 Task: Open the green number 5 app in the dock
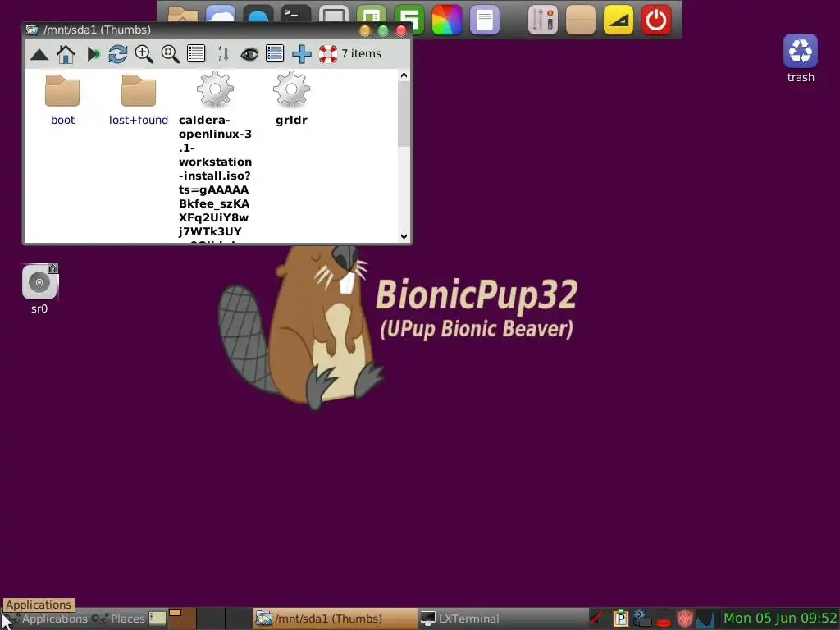click(x=409, y=20)
